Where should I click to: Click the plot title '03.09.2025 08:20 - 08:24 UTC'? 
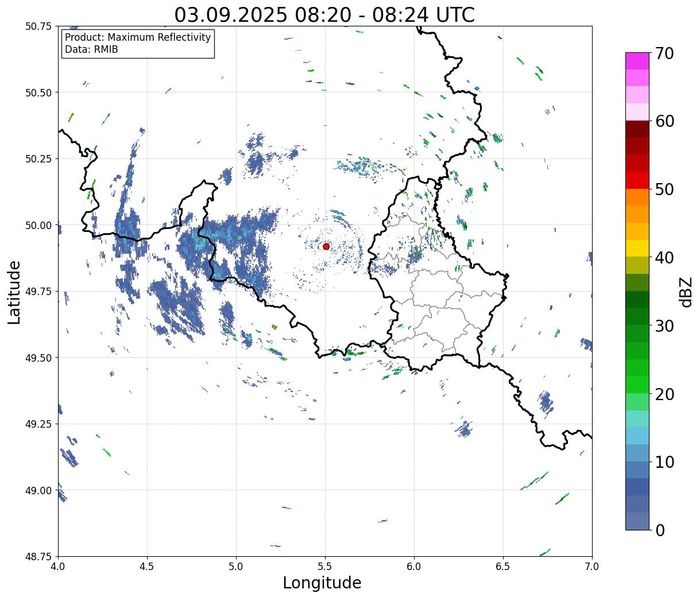coord(324,14)
